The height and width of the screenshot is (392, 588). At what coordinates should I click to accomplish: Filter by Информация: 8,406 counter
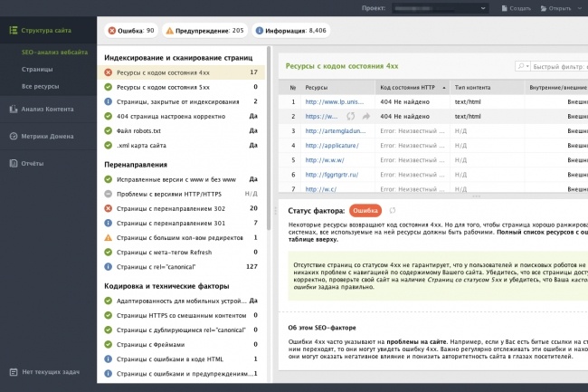tap(291, 31)
